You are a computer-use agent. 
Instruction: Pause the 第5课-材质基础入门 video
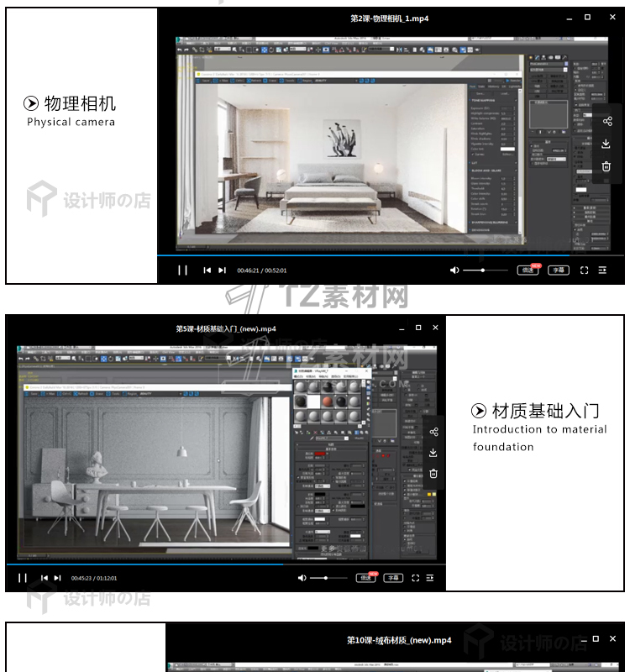23,578
